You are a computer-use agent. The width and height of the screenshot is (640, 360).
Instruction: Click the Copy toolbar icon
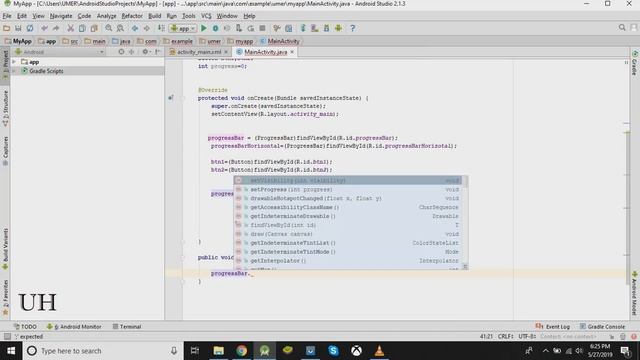pyautogui.click(x=82, y=28)
